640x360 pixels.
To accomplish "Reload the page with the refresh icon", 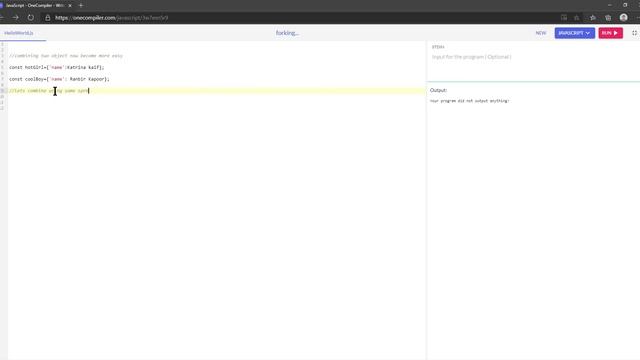I will click(31, 18).
